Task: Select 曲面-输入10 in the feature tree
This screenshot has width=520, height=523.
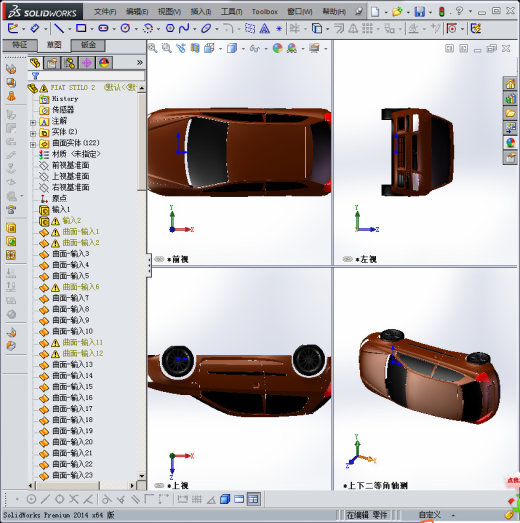Action: click(72, 331)
